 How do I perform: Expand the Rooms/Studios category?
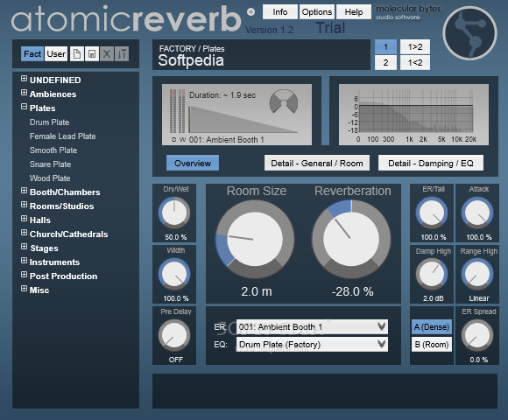tap(24, 205)
